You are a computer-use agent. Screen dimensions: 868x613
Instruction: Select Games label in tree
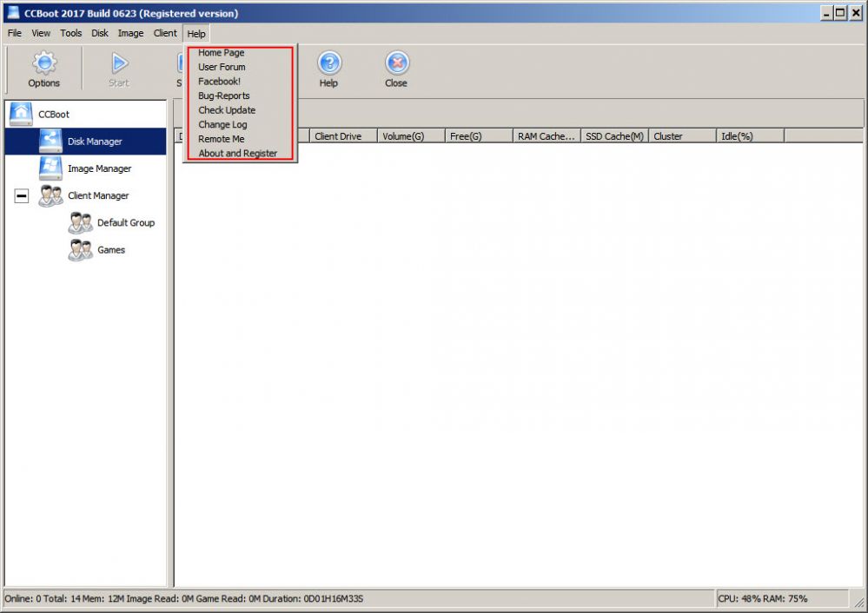pos(111,249)
